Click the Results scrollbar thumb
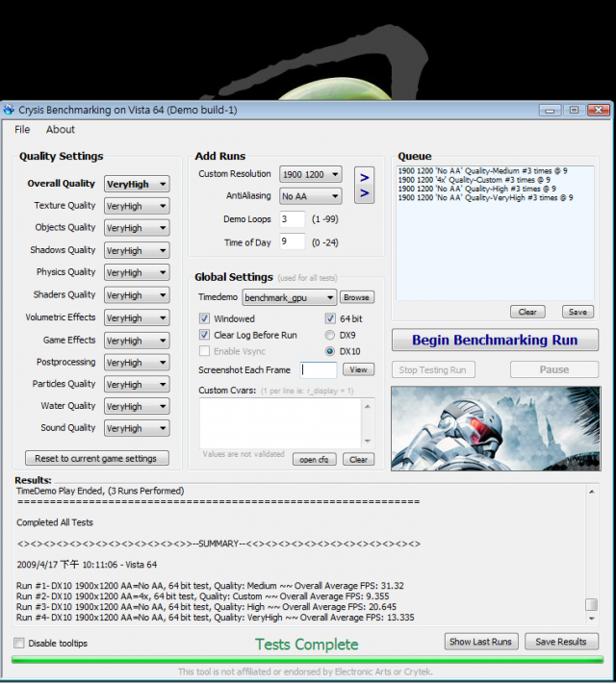The height and width of the screenshot is (684, 616). tap(592, 604)
